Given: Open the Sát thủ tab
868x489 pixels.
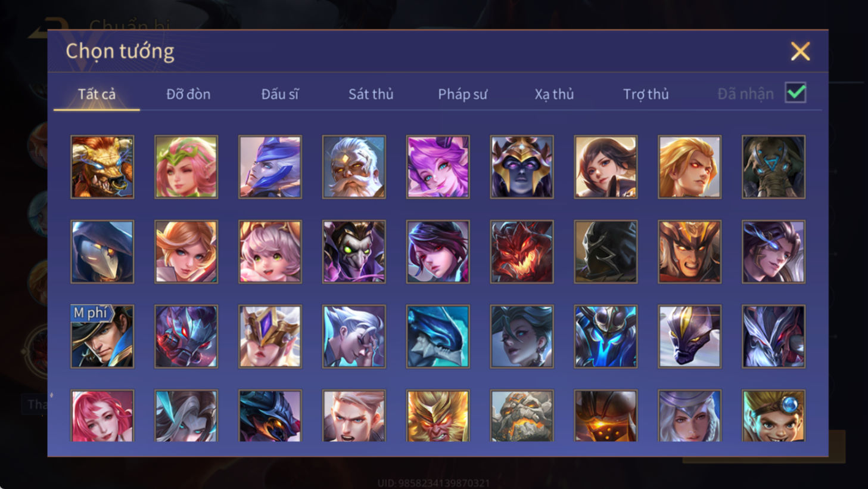Looking at the screenshot, I should pos(371,94).
